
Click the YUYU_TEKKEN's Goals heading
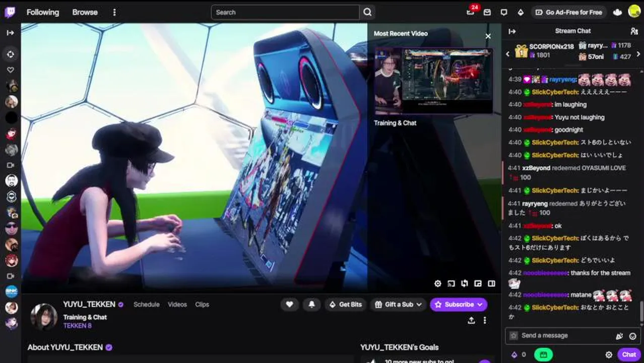[399, 347]
